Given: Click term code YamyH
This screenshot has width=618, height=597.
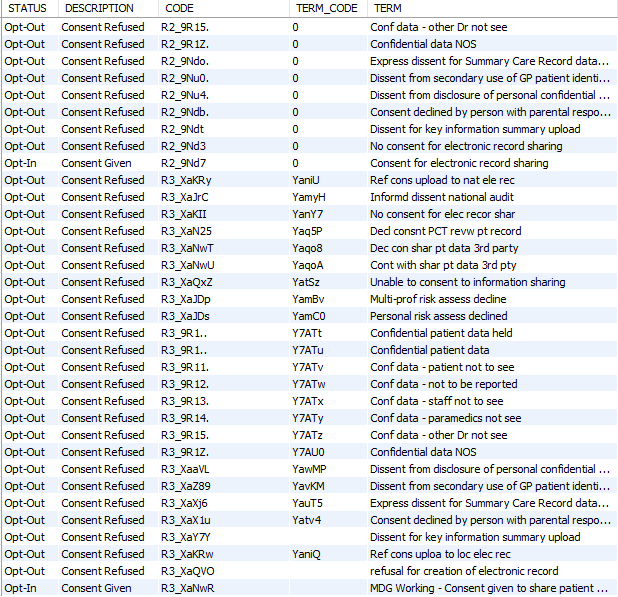Looking at the screenshot, I should [309, 197].
